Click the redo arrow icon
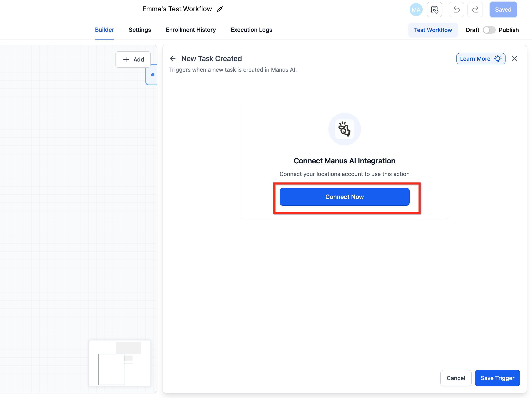Screen dimensions: 532x398 pyautogui.click(x=475, y=10)
